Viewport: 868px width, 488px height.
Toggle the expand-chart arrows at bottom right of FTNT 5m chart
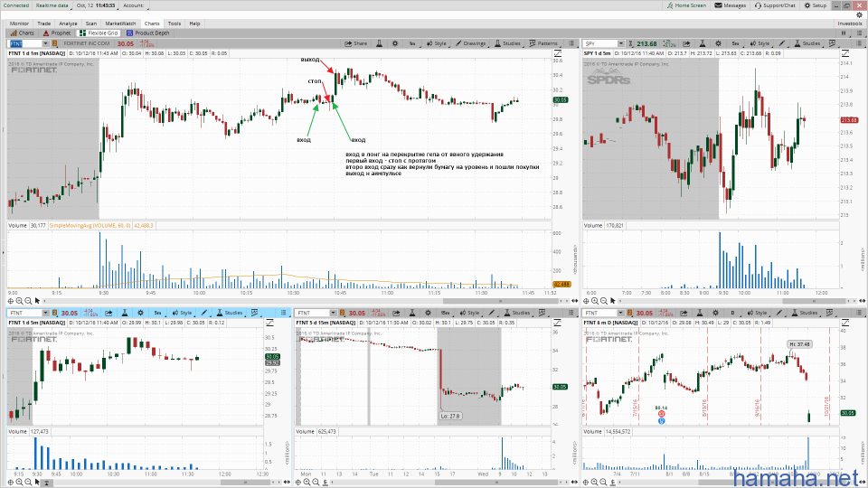coord(287,482)
